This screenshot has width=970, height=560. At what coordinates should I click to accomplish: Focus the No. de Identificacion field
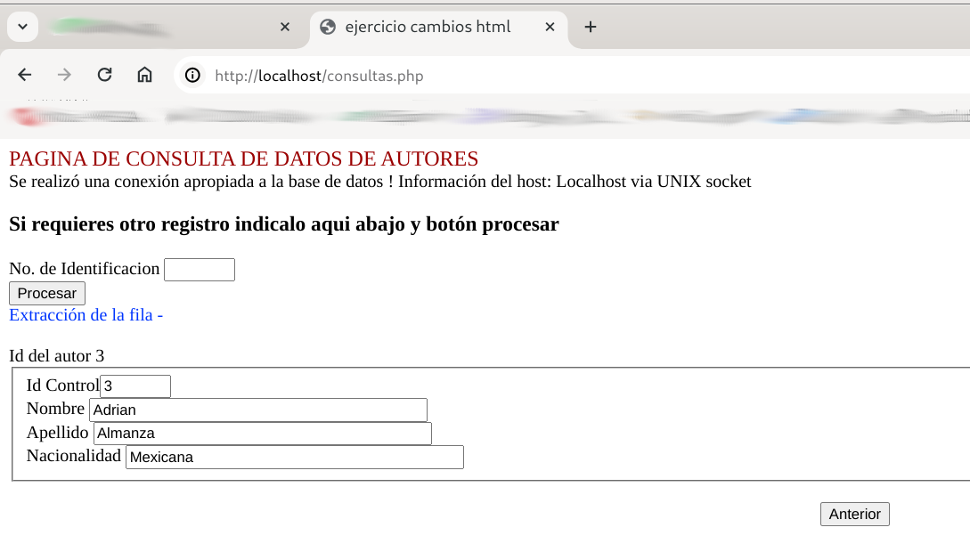tap(200, 270)
